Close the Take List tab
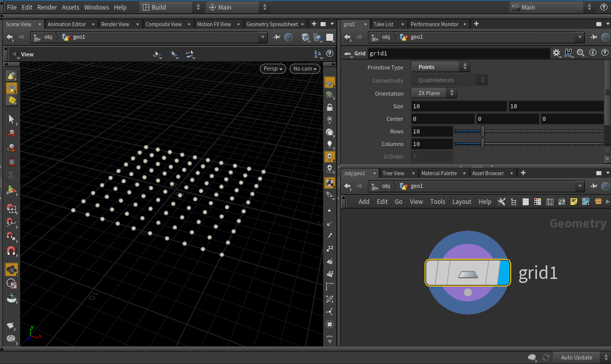Image resolution: width=611 pixels, height=364 pixels. (x=402, y=24)
